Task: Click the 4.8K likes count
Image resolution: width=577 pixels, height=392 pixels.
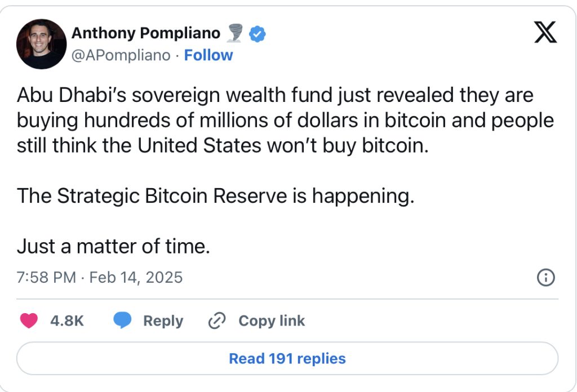Action: pos(67,320)
